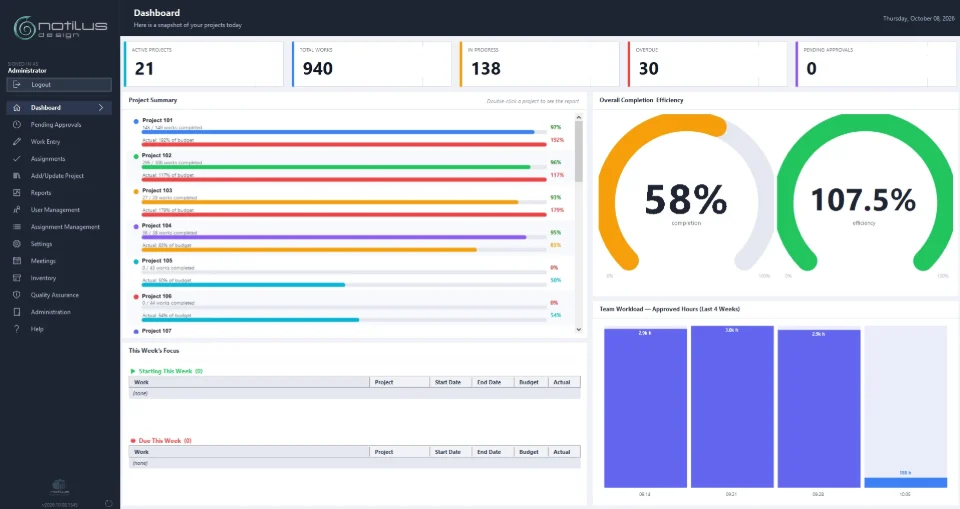This screenshot has height=509, width=960.
Task: Collapse the Starting This Week section
Action: 133,371
